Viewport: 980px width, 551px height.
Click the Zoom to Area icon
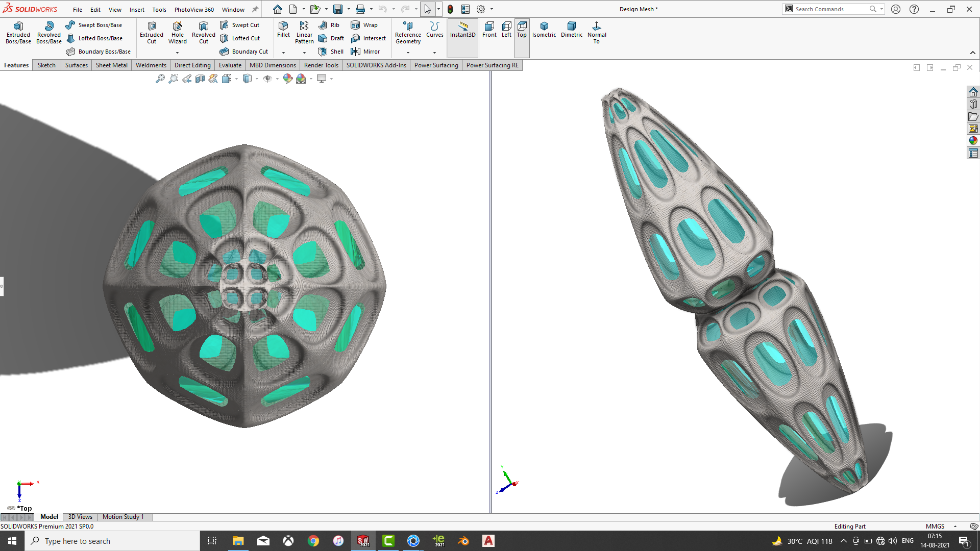click(x=174, y=79)
